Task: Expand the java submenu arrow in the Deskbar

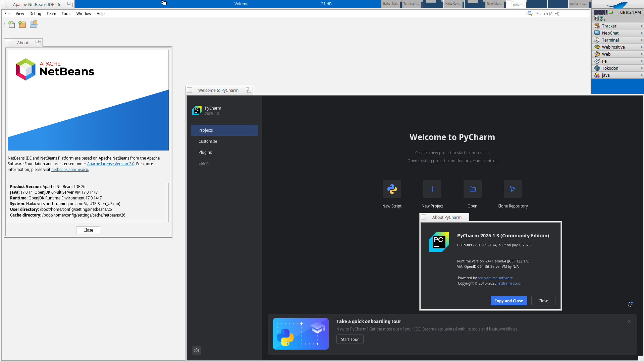Action: 642,75
